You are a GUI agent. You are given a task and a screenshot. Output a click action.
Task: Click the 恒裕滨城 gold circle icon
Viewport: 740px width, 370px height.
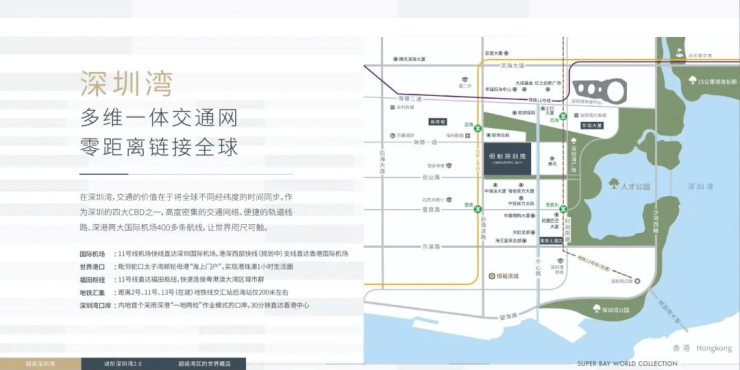pos(492,276)
